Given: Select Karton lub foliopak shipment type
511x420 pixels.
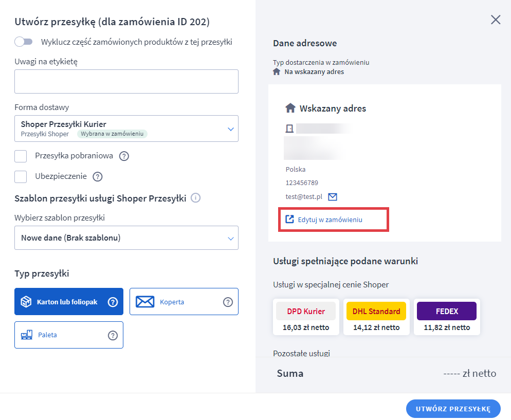Looking at the screenshot, I should pos(63,302).
